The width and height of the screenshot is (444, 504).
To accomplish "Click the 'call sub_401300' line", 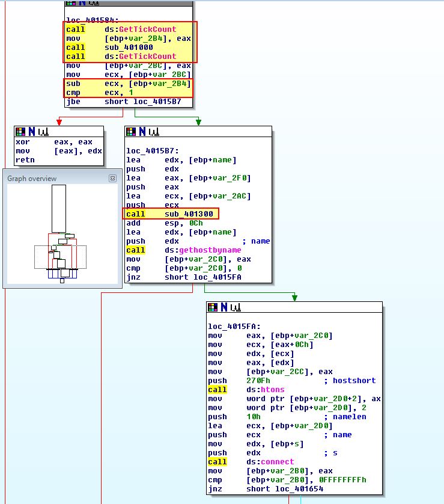I will click(169, 214).
